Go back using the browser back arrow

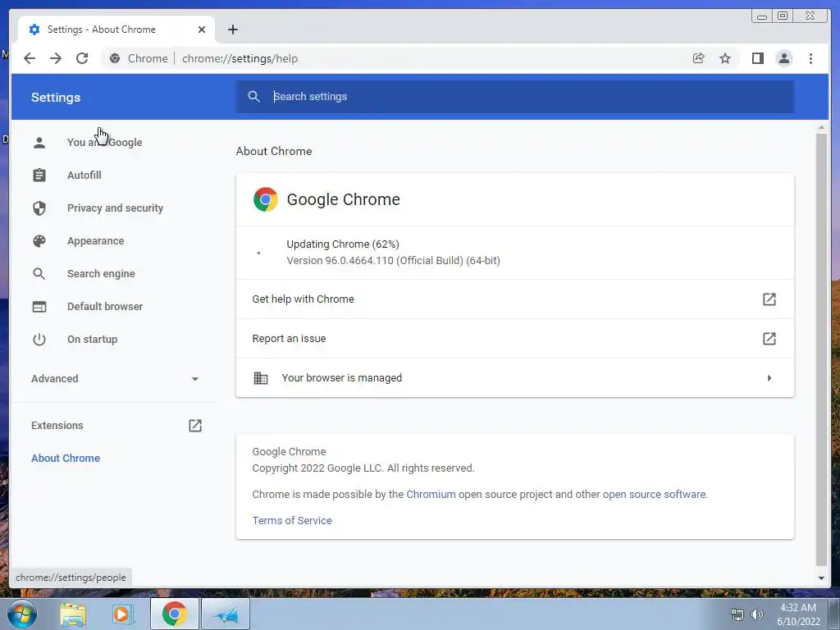(30, 58)
